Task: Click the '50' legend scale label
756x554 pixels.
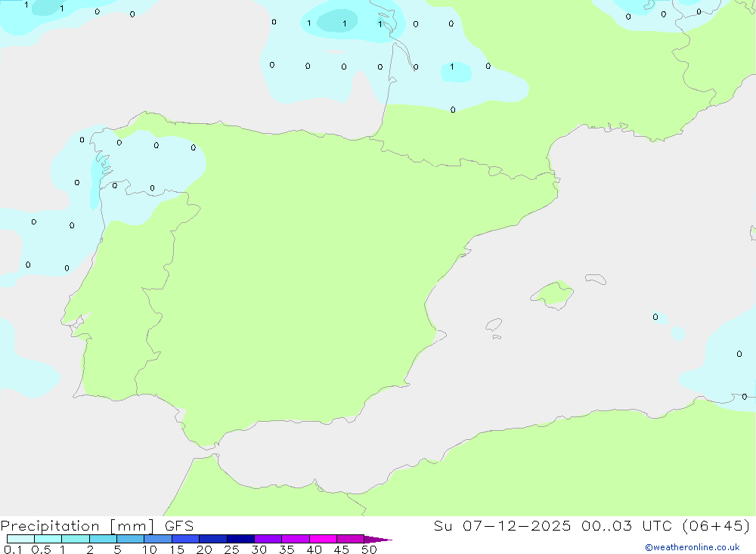Action: [369, 549]
